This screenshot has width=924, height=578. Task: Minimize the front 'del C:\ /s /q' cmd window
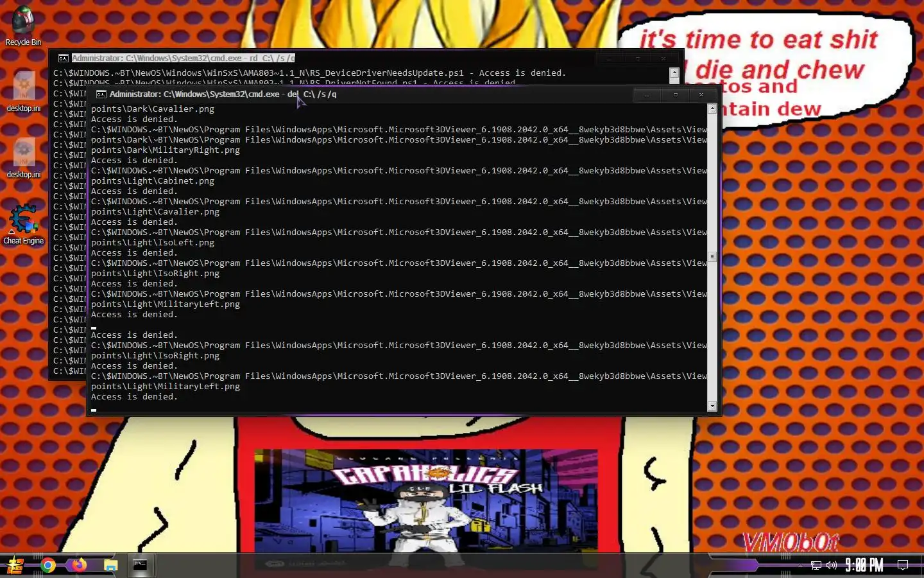647,95
